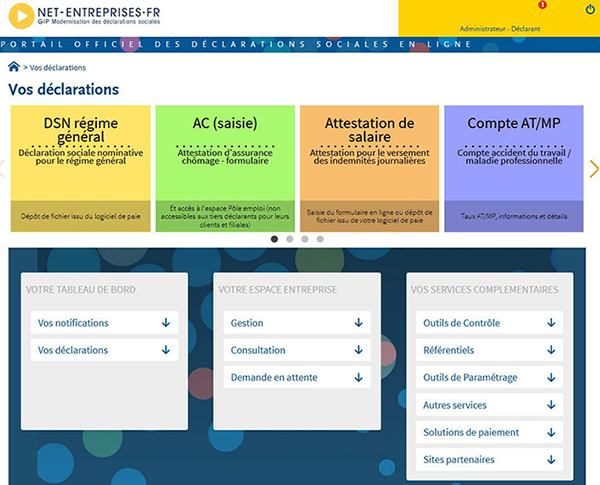Select the second carousel page dot
Screen dimensions: 600x485
[290, 239]
